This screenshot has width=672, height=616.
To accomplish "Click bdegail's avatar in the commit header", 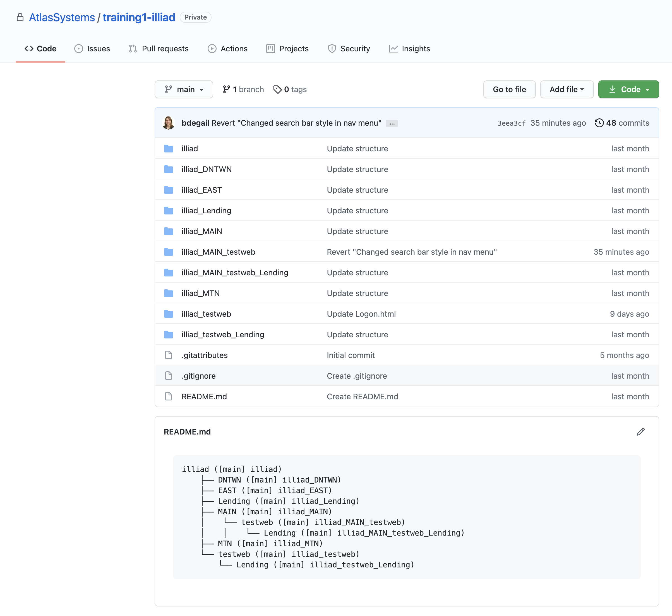I will 169,123.
